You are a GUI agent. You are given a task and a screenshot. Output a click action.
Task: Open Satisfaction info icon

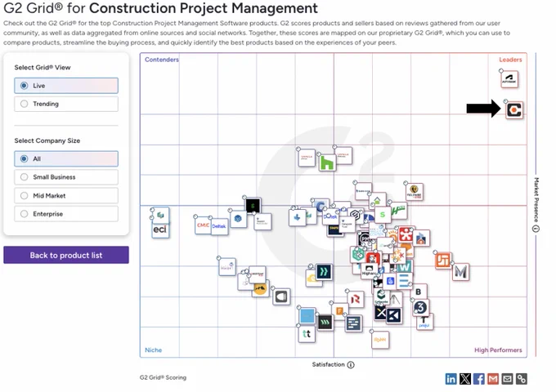click(351, 365)
